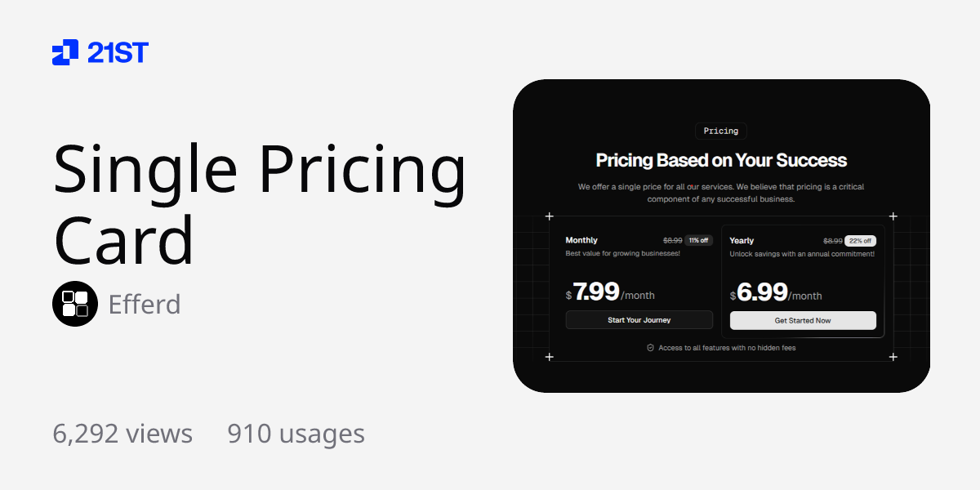Viewport: 980px width, 490px height.
Task: Switch to the Monthly tab
Action: click(x=581, y=240)
